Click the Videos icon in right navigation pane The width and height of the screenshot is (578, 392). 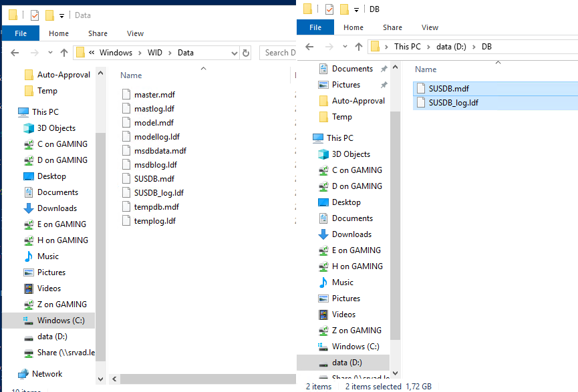click(323, 315)
